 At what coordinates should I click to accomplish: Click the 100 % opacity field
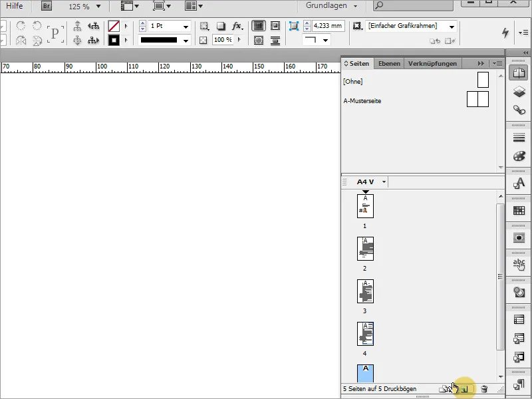223,40
